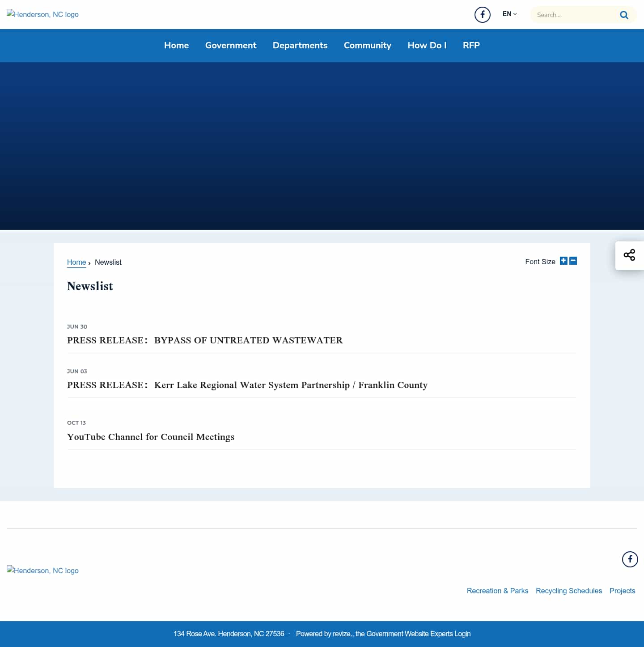The height and width of the screenshot is (647, 644).
Task: Open the RFP menu item
Action: [471, 45]
